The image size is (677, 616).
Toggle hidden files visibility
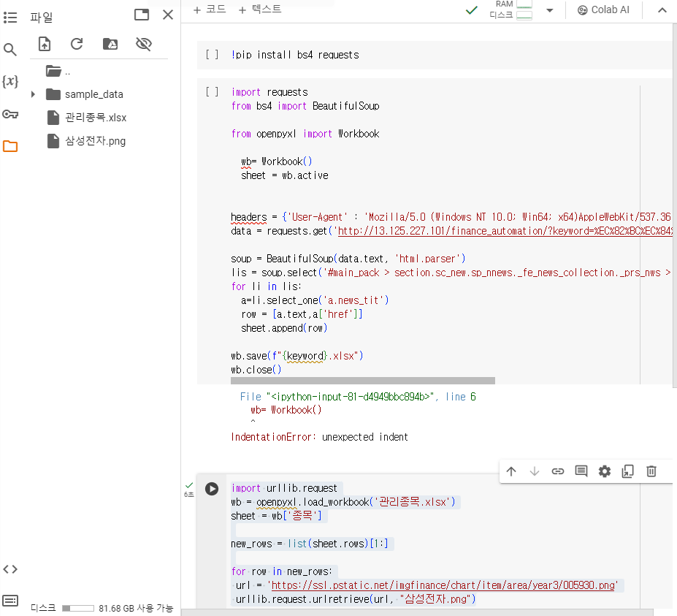(143, 44)
